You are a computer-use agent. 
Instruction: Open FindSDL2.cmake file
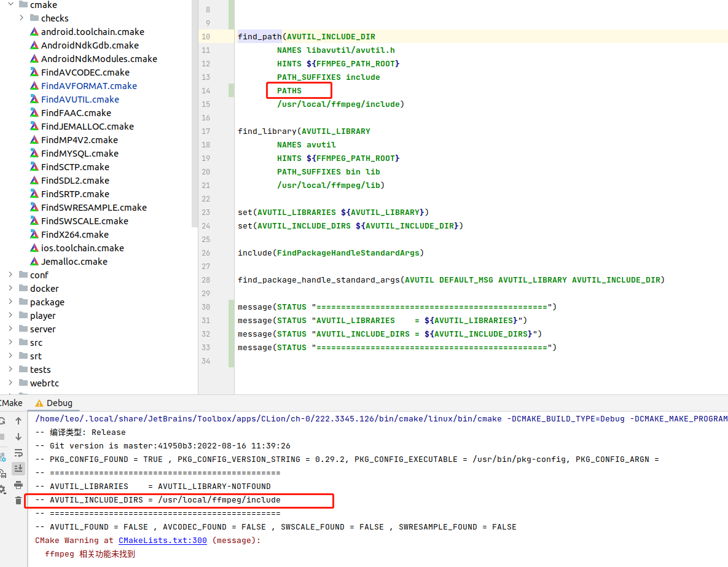[75, 180]
